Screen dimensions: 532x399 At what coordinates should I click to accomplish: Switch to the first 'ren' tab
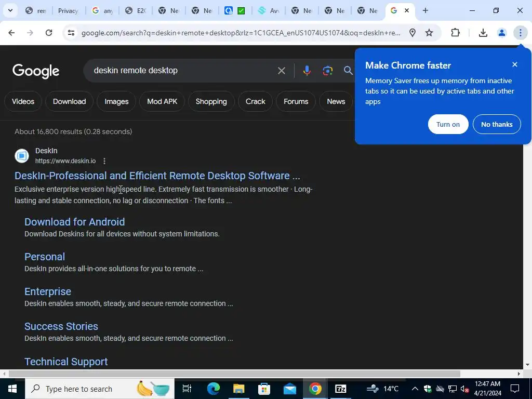(36, 11)
